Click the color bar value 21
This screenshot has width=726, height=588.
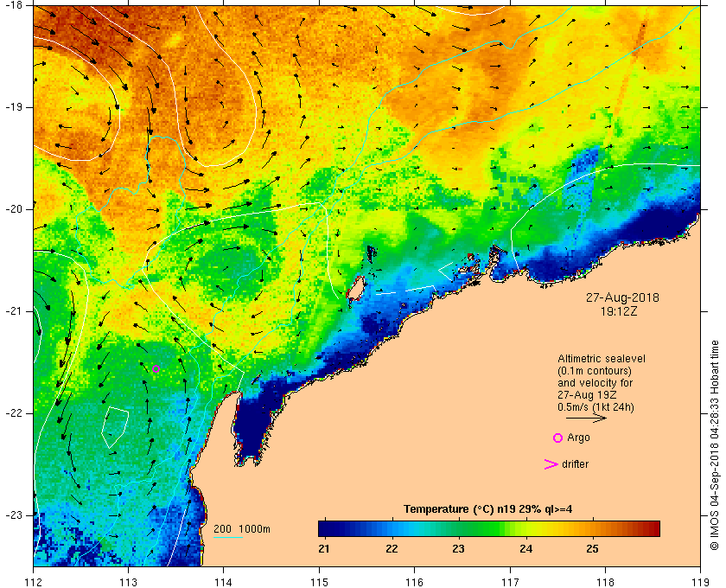pos(324,549)
